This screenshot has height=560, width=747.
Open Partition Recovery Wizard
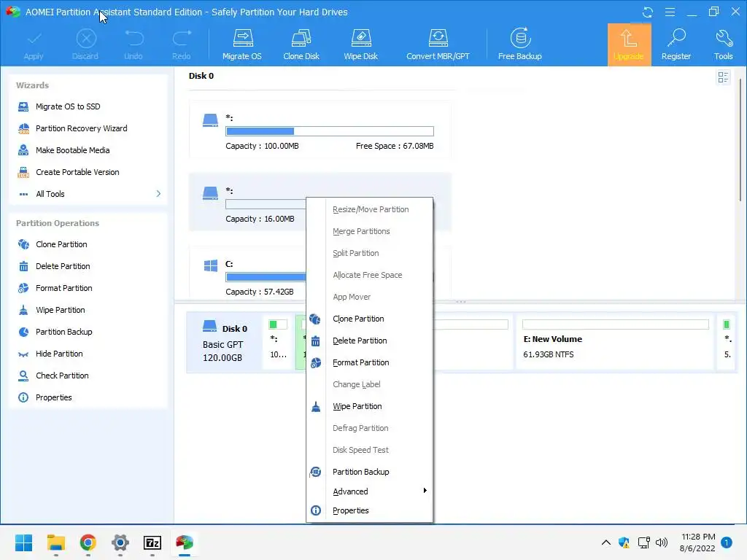coord(81,128)
